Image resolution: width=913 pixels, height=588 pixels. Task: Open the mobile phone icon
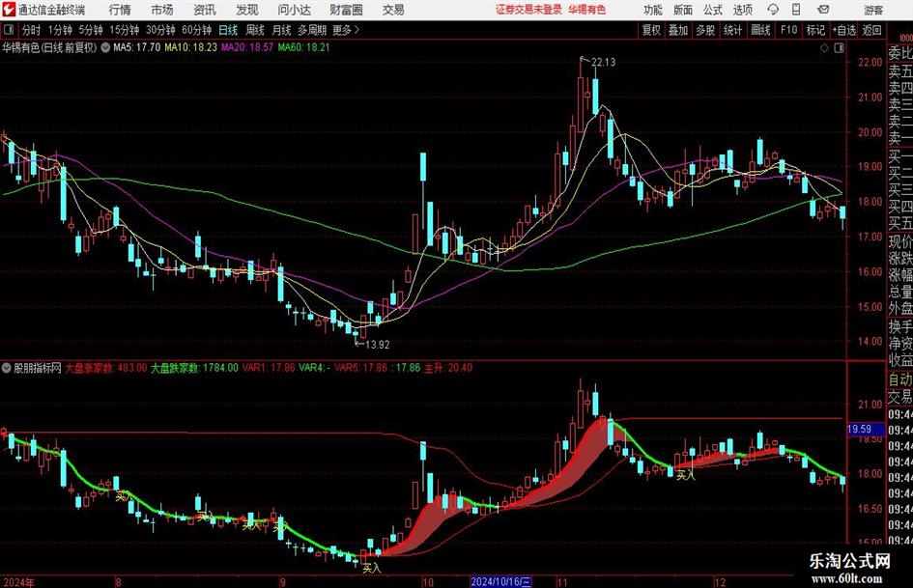pos(796,10)
